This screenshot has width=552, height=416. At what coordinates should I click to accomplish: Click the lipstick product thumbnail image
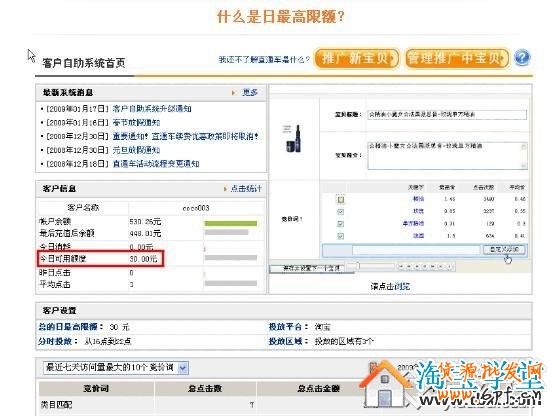294,139
